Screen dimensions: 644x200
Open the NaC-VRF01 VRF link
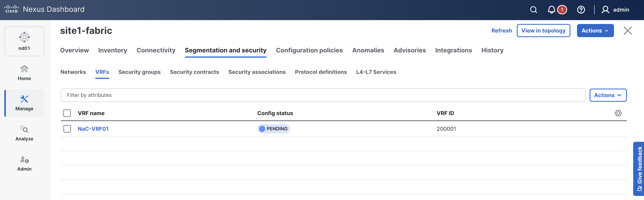click(x=93, y=129)
